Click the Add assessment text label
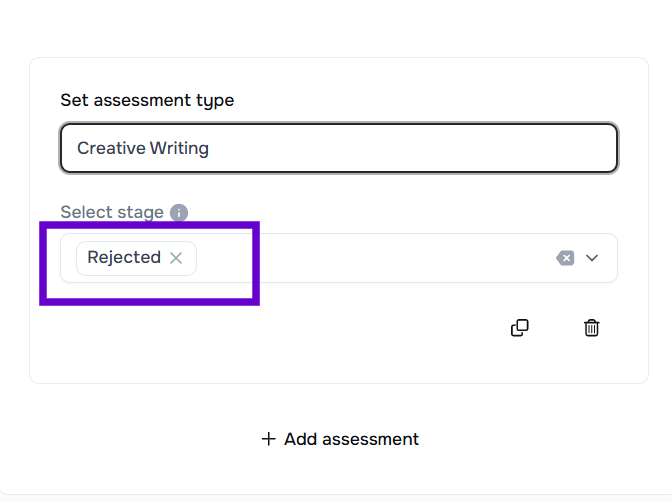Screen dimensions: 672x502 click(x=351, y=439)
